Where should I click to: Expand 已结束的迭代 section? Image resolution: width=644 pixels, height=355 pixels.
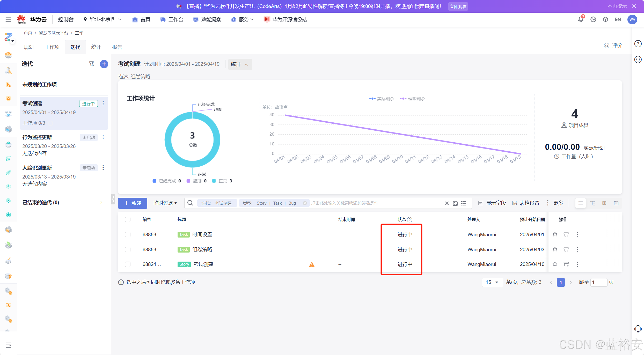pos(101,203)
